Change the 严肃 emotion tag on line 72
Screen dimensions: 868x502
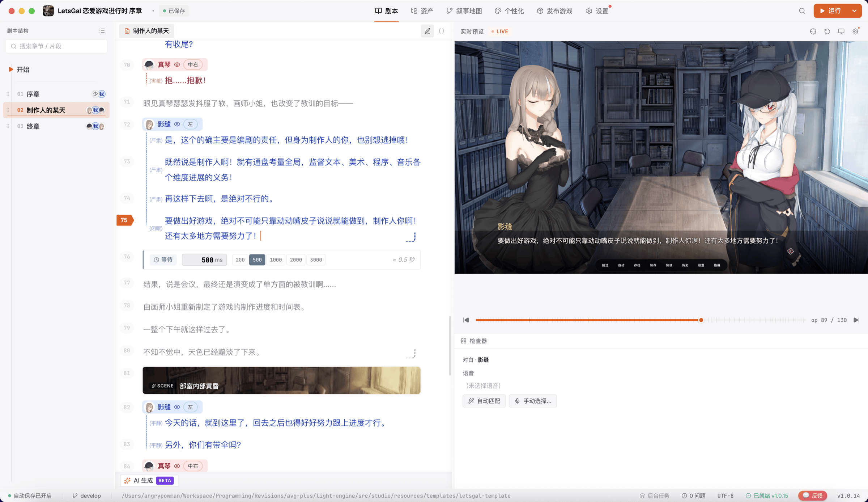coord(156,141)
